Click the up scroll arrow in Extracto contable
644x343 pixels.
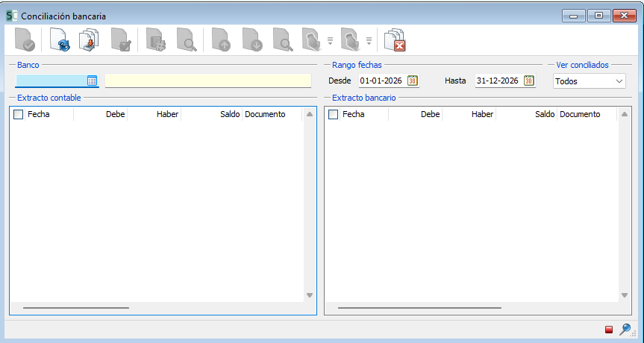click(x=310, y=114)
